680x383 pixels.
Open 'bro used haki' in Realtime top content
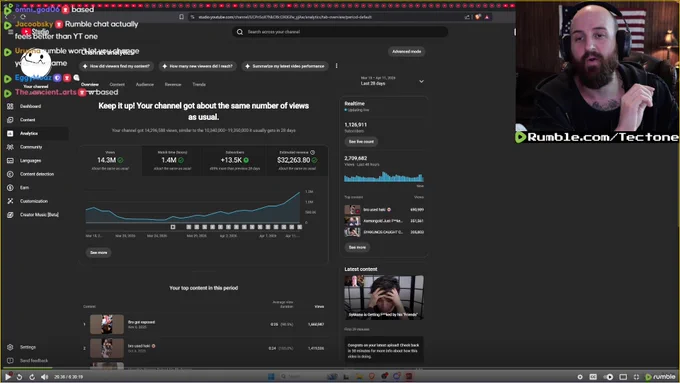384,210
